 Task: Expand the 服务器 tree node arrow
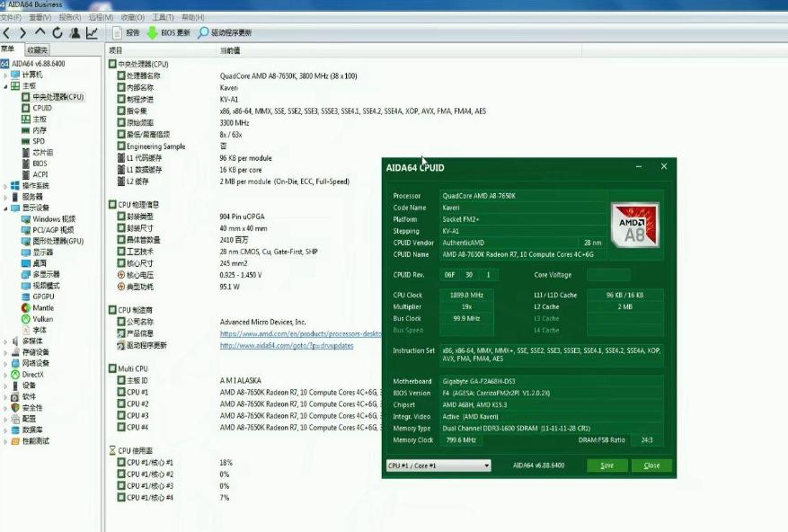point(5,197)
